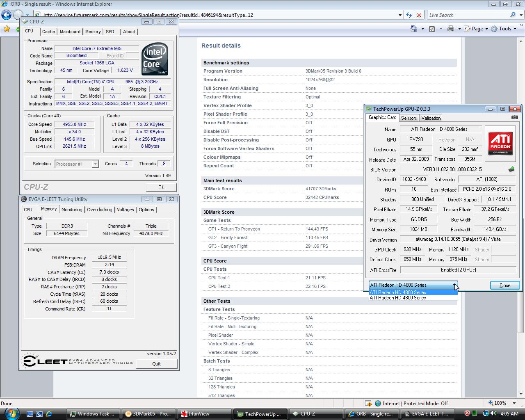Click the BIOS save chip icon in GPU-Z
The width and height of the screenshot is (525, 420).
(511, 169)
